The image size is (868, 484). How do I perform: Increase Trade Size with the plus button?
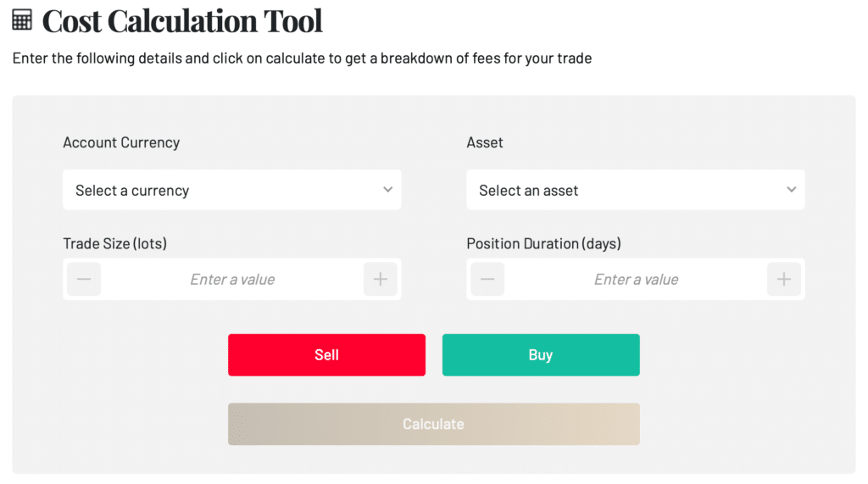[x=381, y=279]
